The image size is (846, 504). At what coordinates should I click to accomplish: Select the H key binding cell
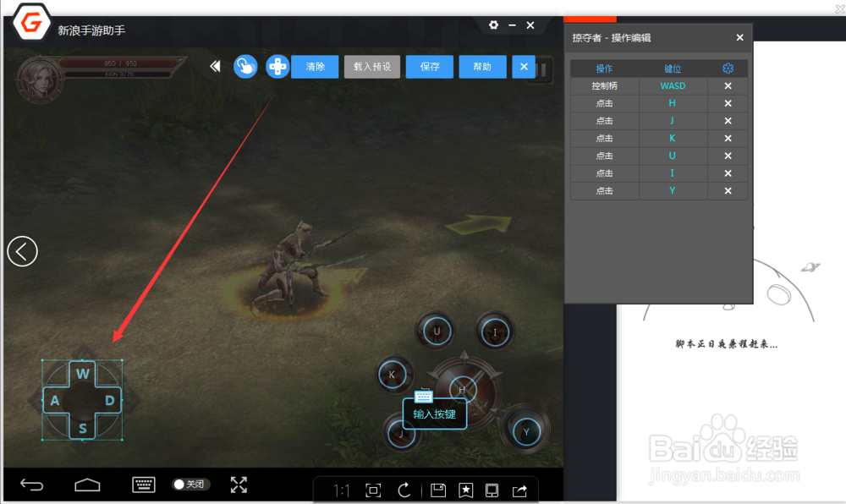(x=673, y=103)
